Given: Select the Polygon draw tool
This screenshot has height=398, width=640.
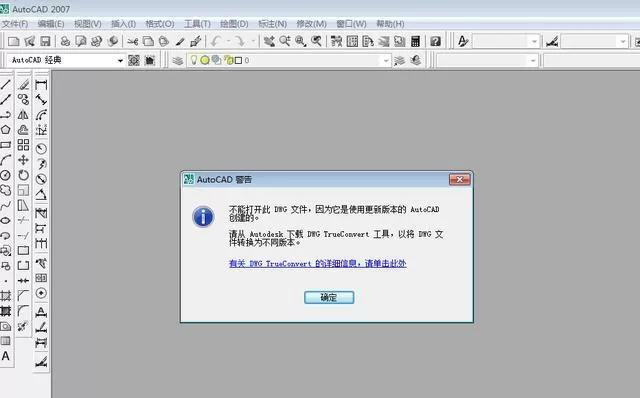Looking at the screenshot, I should (5, 130).
